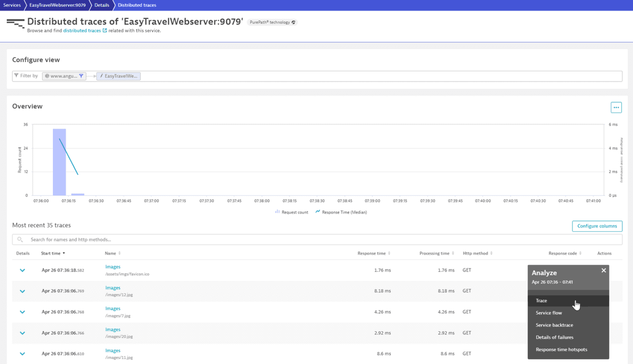Click the Filter by funnel icon

click(x=16, y=76)
